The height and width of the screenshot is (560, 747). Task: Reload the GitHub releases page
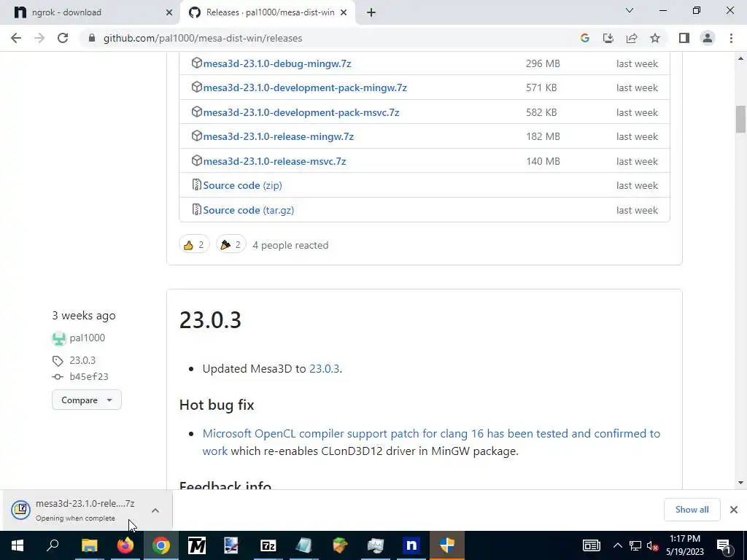(x=63, y=38)
